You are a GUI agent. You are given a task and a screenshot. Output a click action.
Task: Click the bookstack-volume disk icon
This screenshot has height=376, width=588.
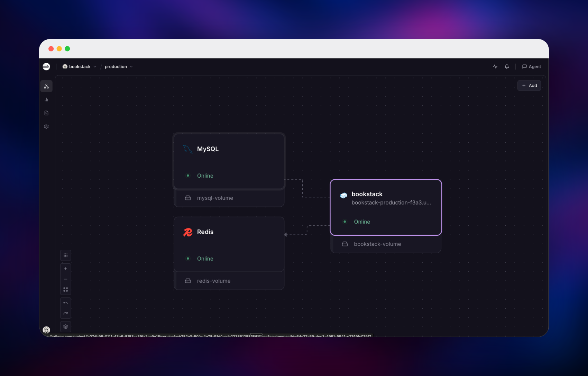coord(345,244)
